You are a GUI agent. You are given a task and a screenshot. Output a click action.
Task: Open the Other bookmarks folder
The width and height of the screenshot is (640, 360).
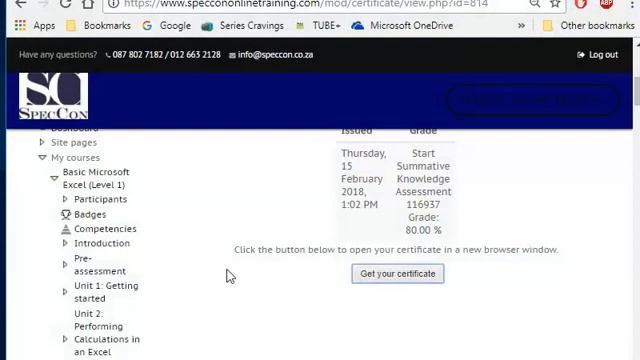[588, 26]
